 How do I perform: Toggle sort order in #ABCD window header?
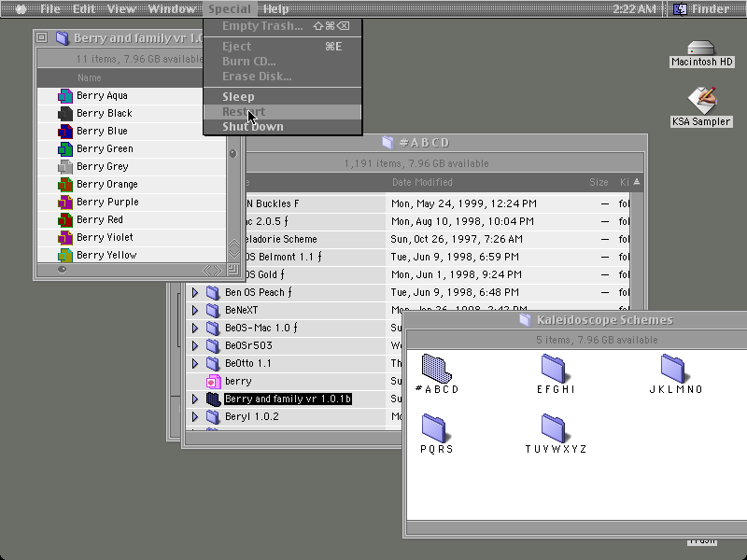click(x=637, y=182)
